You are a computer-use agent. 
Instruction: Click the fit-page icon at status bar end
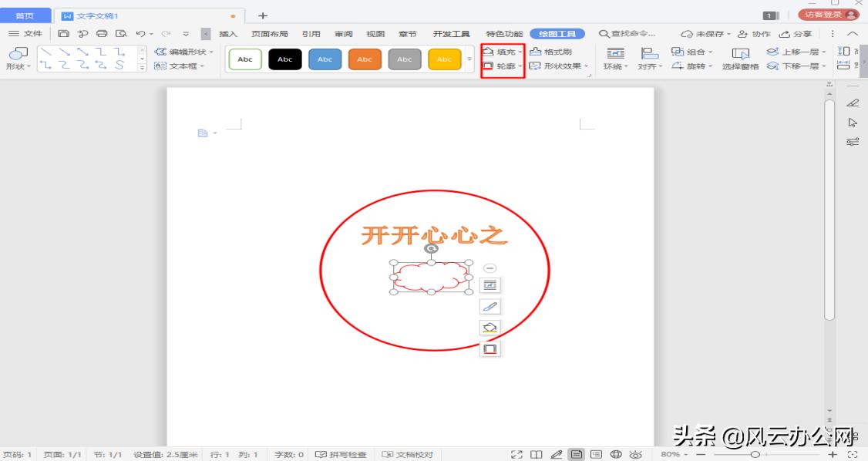tap(853, 454)
